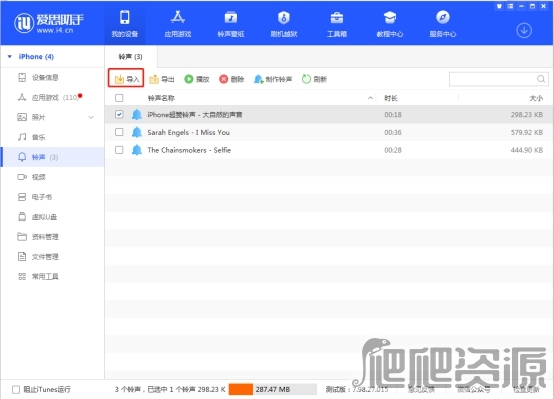
Task: Open 工具箱 toolbox section
Action: click(x=337, y=23)
